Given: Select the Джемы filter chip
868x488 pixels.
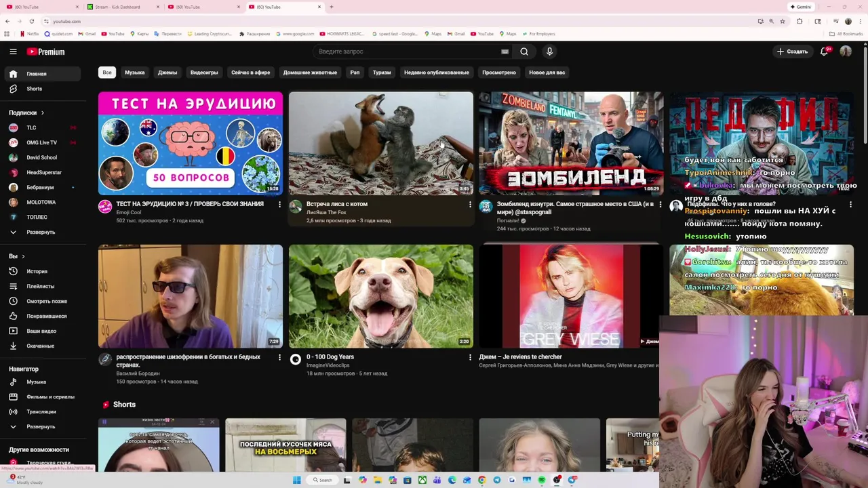Looking at the screenshot, I should [x=167, y=73].
